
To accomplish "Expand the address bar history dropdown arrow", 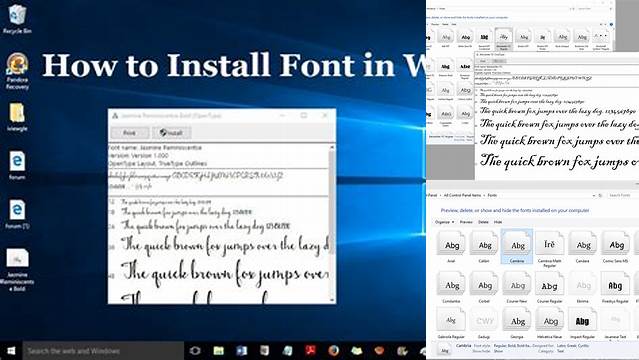I will (x=594, y=196).
